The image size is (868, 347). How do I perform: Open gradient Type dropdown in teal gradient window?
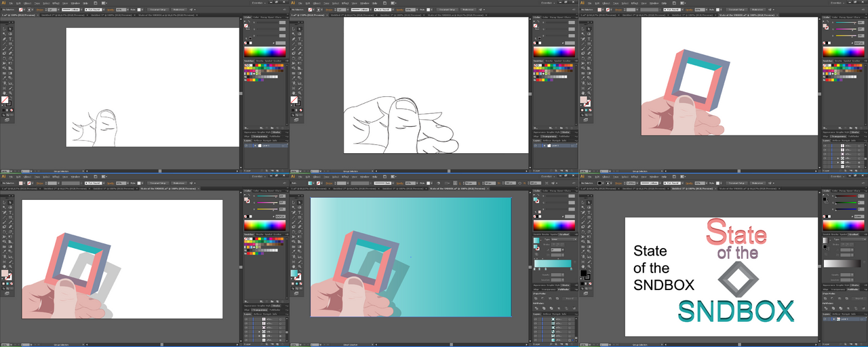564,239
